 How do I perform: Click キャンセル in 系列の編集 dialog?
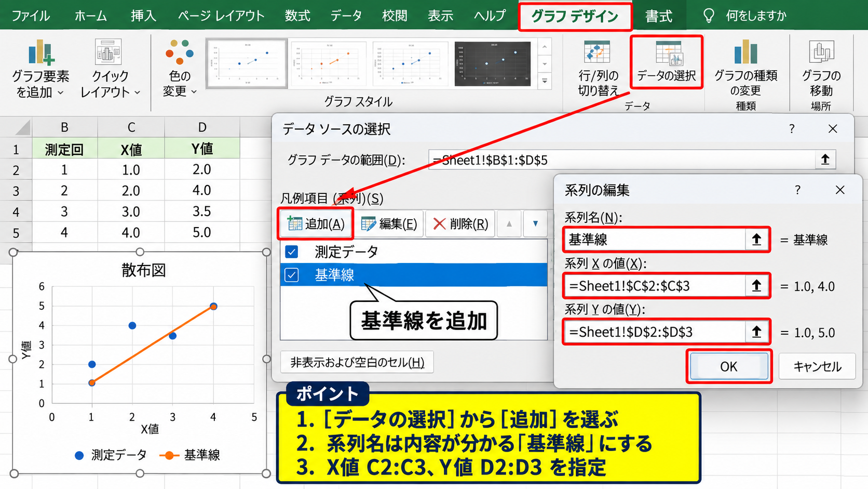point(817,366)
